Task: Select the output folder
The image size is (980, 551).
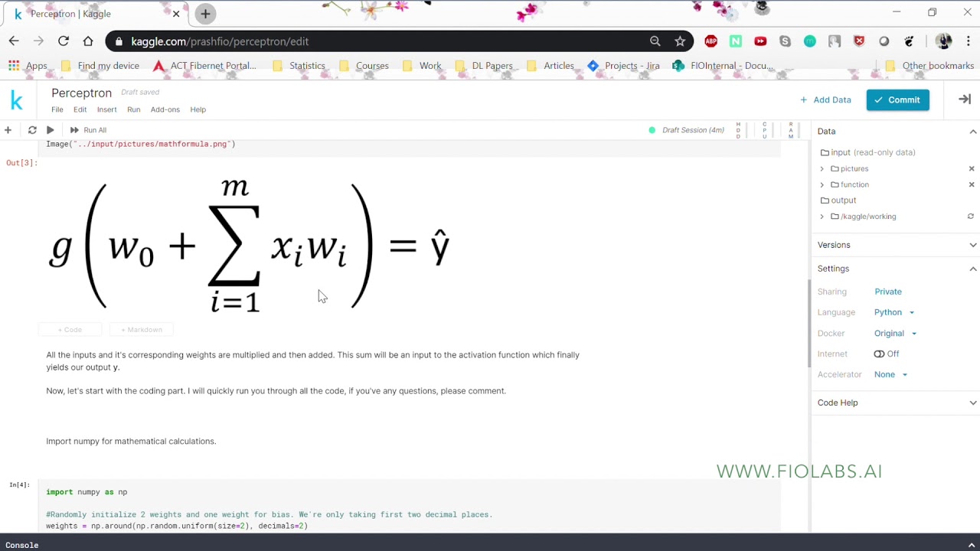Action: coord(838,201)
